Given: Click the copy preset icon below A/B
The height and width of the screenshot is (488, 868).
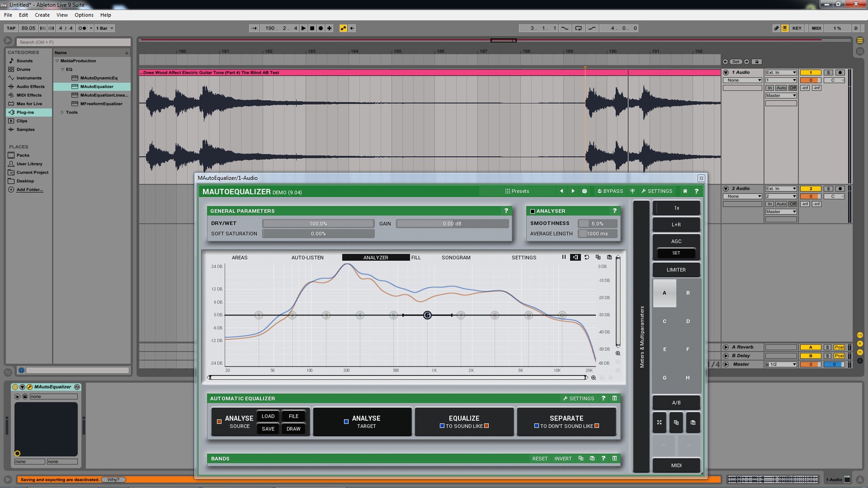Looking at the screenshot, I should coord(676,422).
